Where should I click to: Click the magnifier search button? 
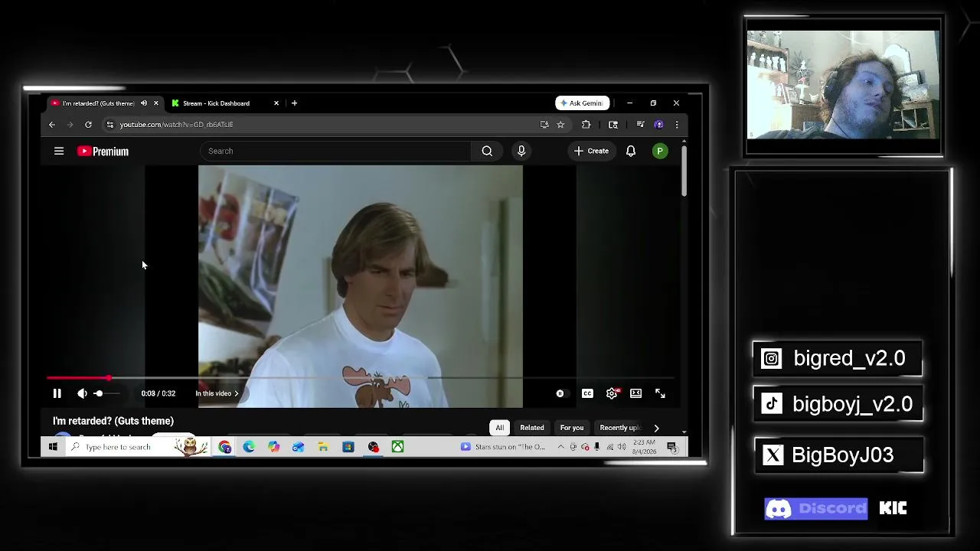point(487,151)
